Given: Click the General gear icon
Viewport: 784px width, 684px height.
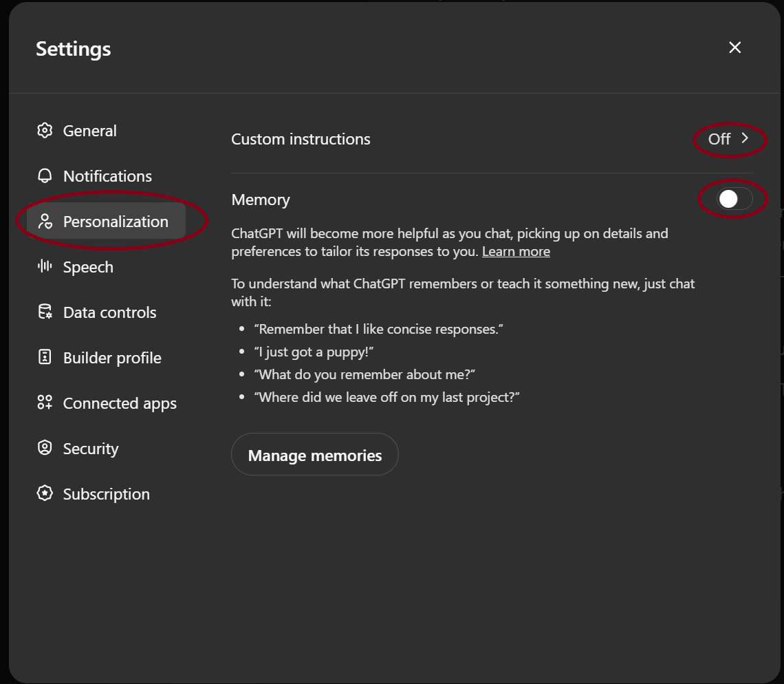Looking at the screenshot, I should pos(45,131).
